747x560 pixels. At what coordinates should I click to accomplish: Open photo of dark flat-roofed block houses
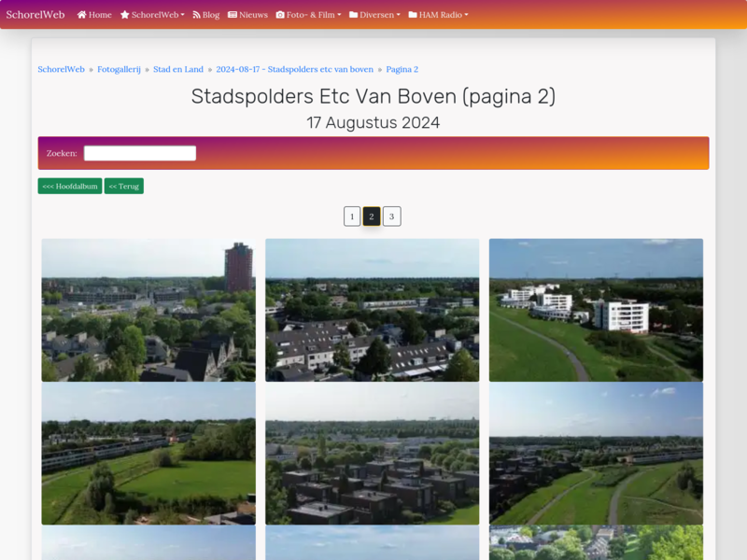pos(372,454)
